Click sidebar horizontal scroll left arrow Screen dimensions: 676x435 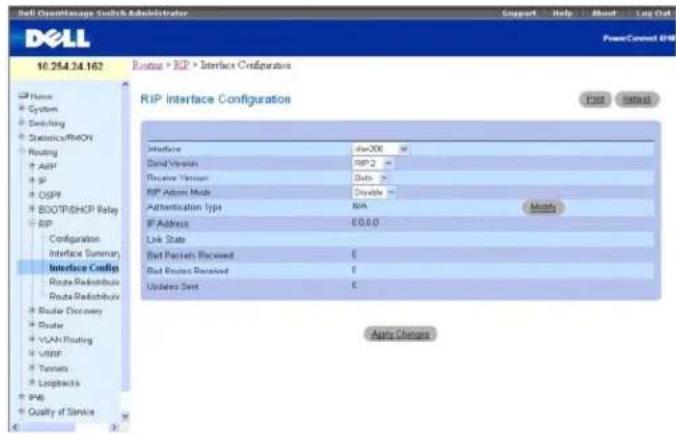pyautogui.click(x=16, y=427)
